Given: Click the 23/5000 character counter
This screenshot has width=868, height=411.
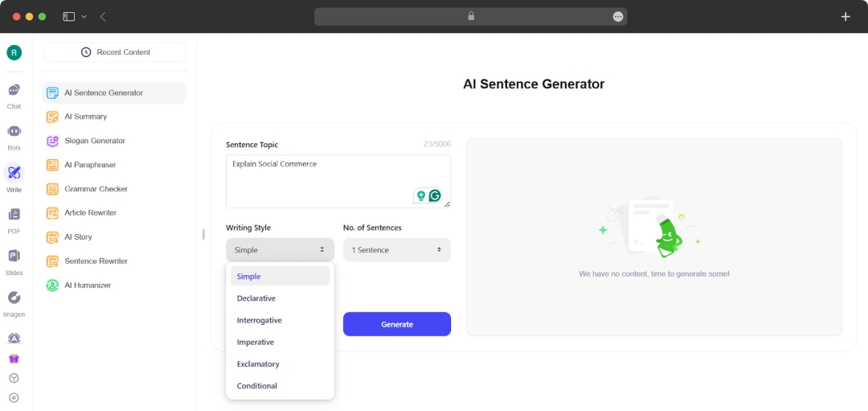Looking at the screenshot, I should pos(437,145).
